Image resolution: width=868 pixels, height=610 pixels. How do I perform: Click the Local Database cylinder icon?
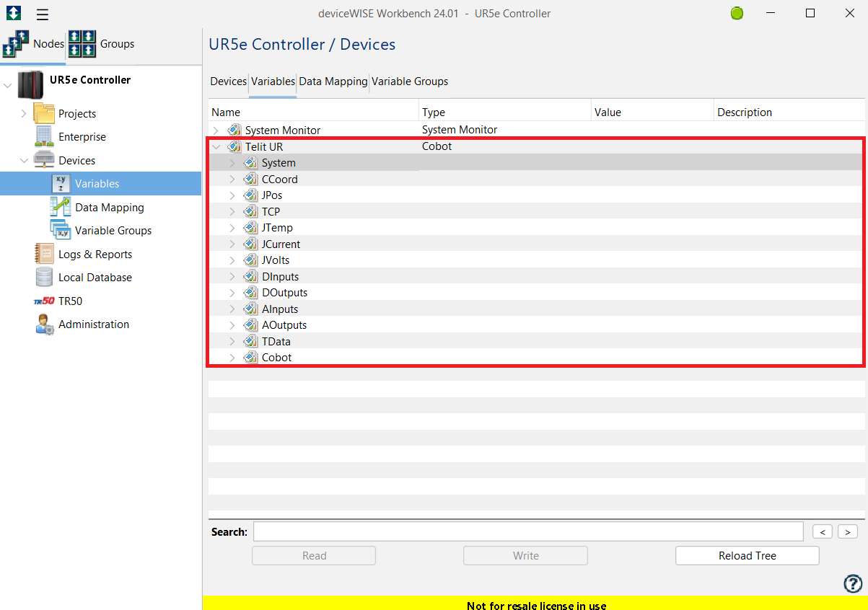pos(44,277)
